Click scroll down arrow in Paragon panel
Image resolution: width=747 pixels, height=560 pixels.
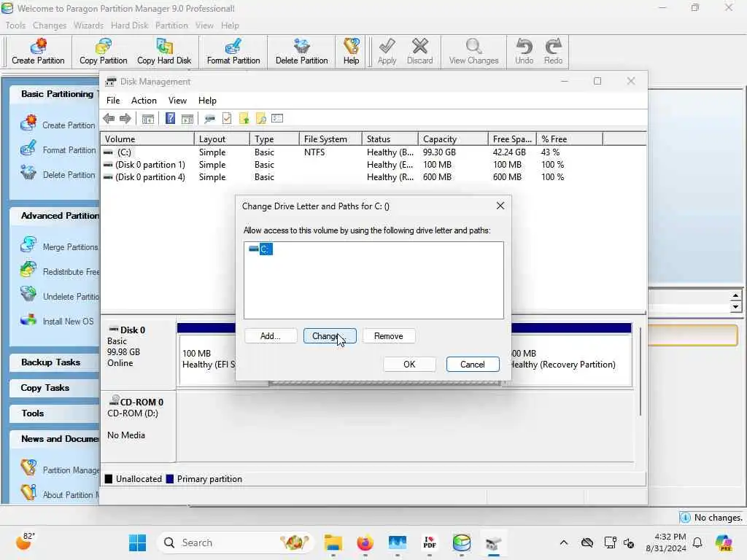point(735,307)
